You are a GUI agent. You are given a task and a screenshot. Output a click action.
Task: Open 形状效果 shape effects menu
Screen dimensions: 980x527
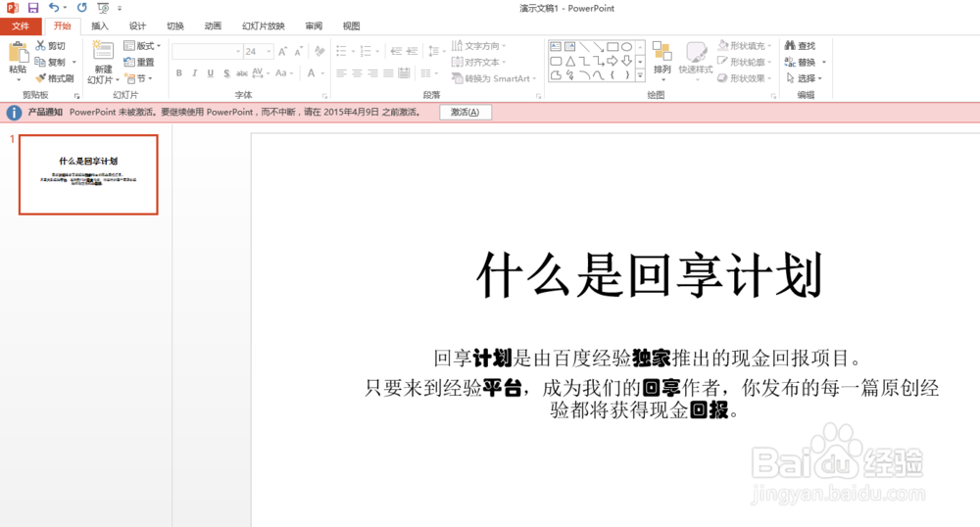pyautogui.click(x=745, y=78)
